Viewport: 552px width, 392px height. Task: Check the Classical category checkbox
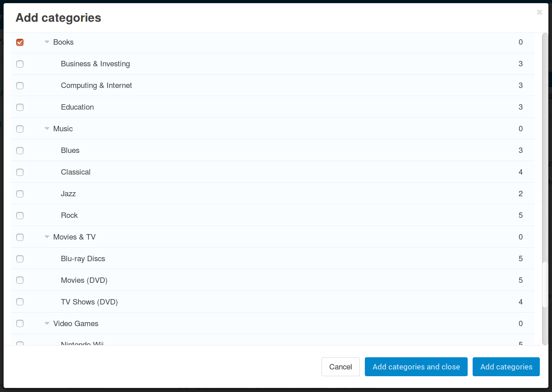[20, 172]
